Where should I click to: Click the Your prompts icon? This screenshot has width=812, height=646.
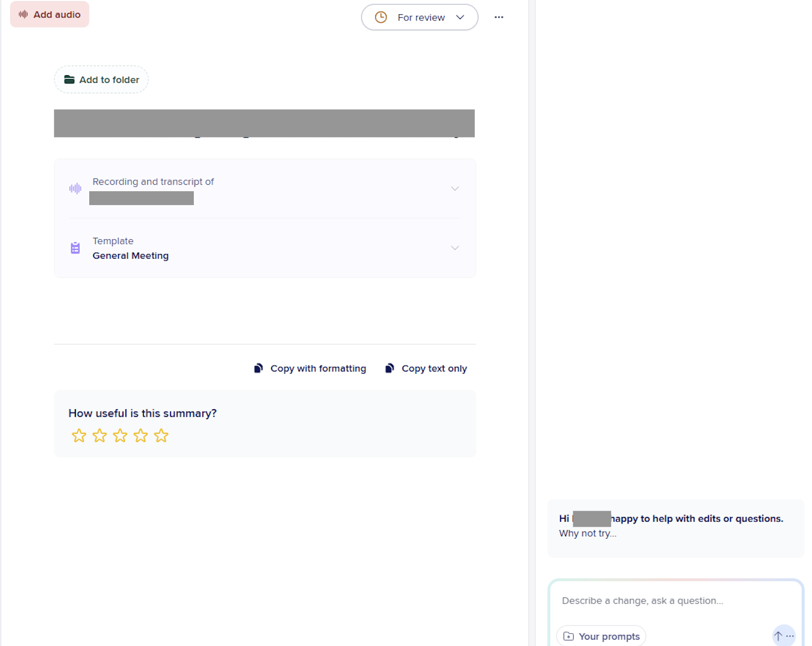pyautogui.click(x=568, y=636)
